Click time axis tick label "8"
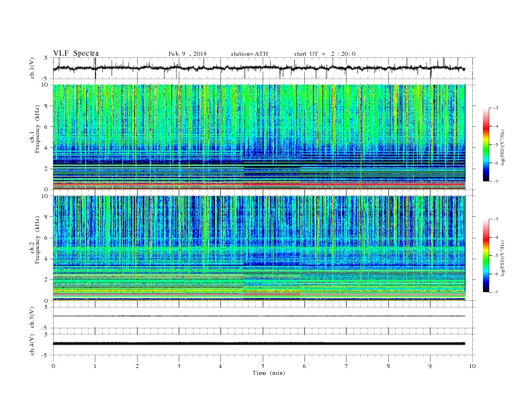The image size is (532, 411). 388,366
